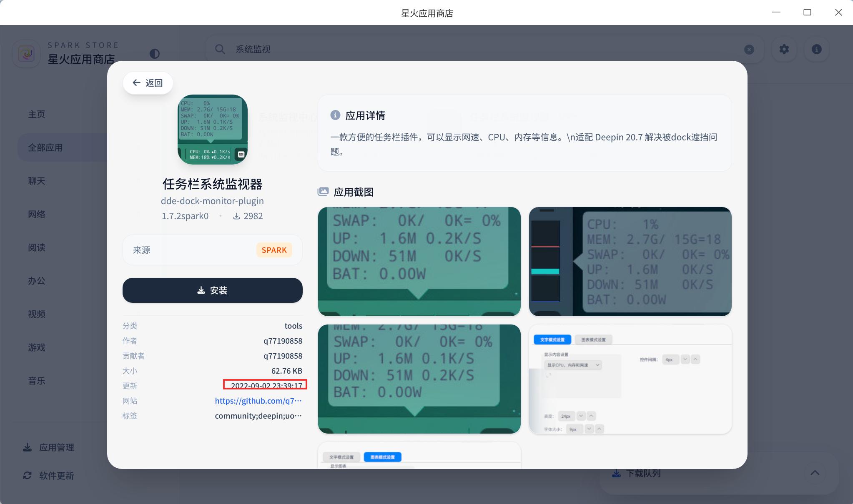Click the 应用截图 gallery icon

(323, 192)
